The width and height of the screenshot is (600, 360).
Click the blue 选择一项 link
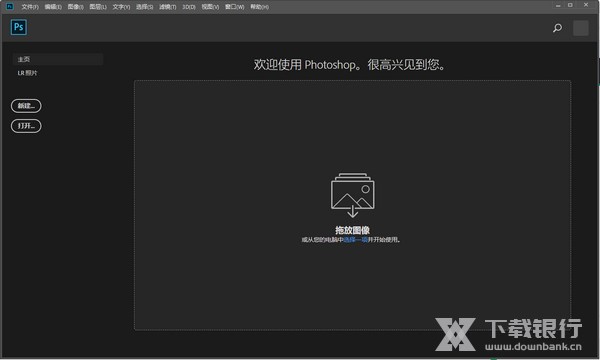click(x=355, y=239)
